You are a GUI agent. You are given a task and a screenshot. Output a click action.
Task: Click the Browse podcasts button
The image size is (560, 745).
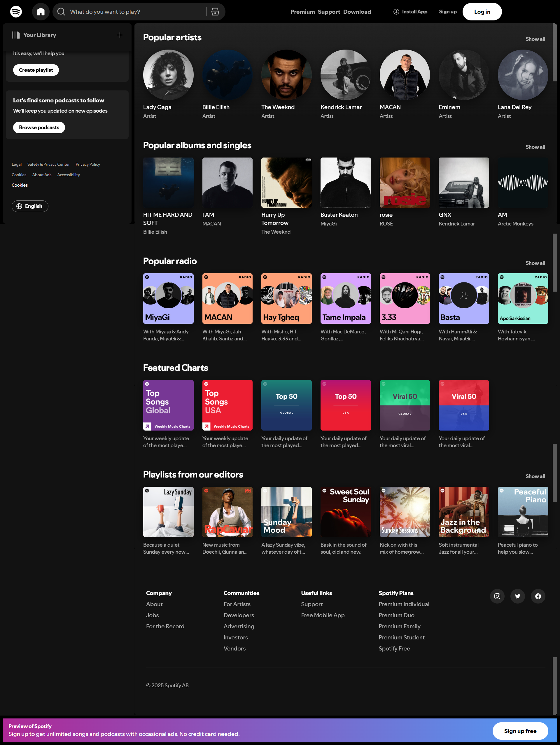point(39,127)
